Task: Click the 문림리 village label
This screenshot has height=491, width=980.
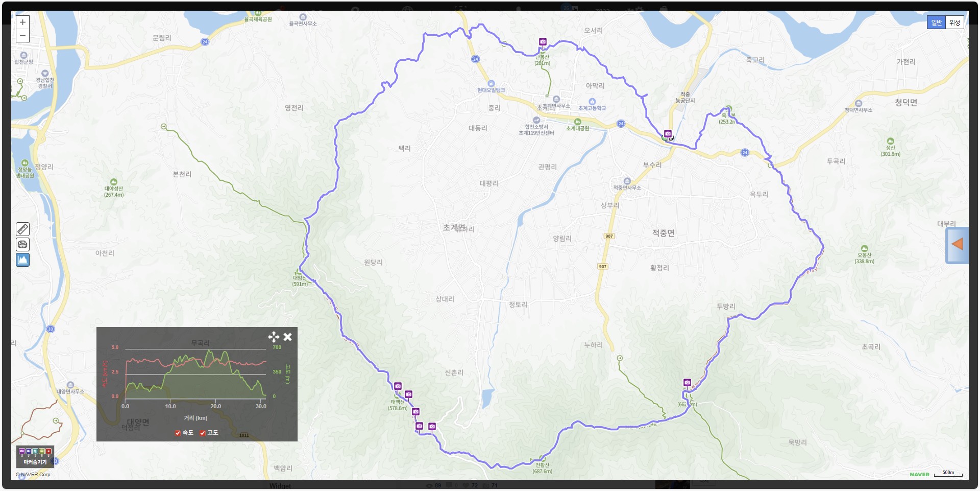Action: click(x=162, y=38)
